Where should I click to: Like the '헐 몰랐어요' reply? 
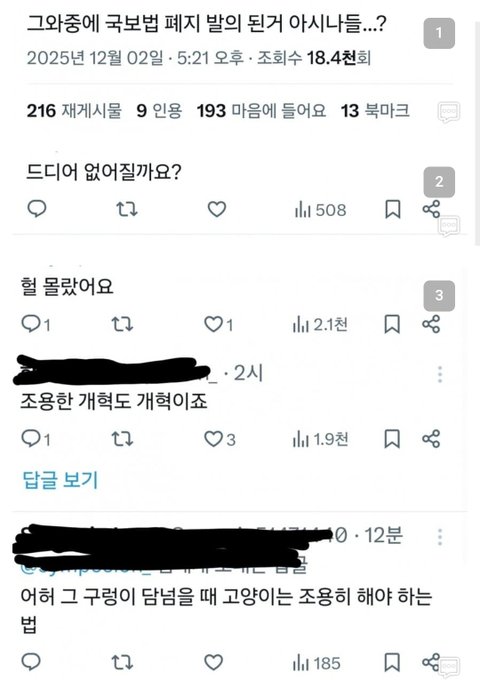(x=219, y=324)
